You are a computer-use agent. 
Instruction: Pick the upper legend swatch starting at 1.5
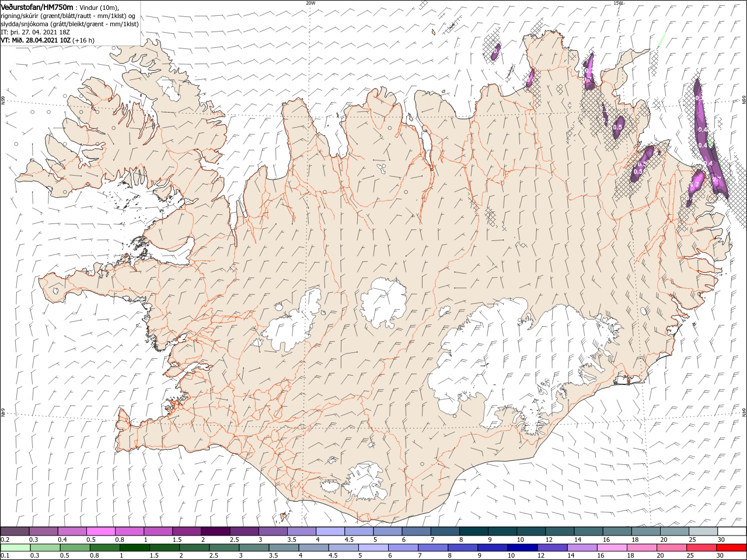[x=186, y=531]
